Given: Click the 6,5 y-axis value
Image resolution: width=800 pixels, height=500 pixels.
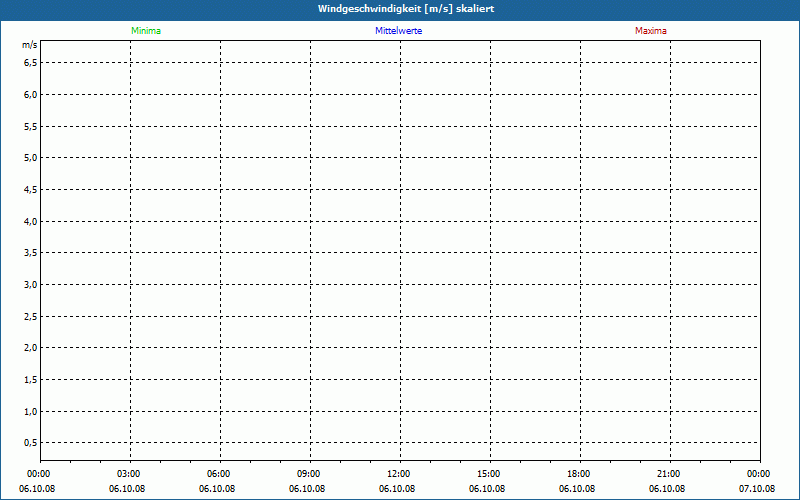Looking at the screenshot, I should (x=31, y=63).
